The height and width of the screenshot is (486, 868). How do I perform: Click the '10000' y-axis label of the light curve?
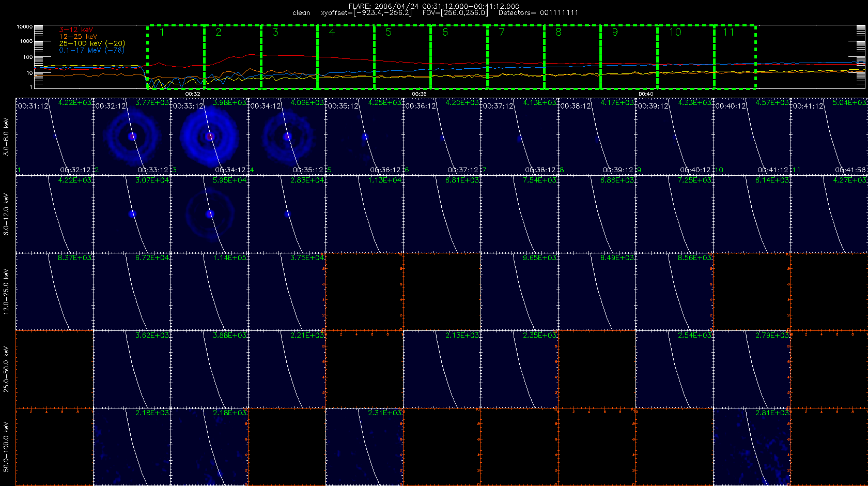[25, 26]
